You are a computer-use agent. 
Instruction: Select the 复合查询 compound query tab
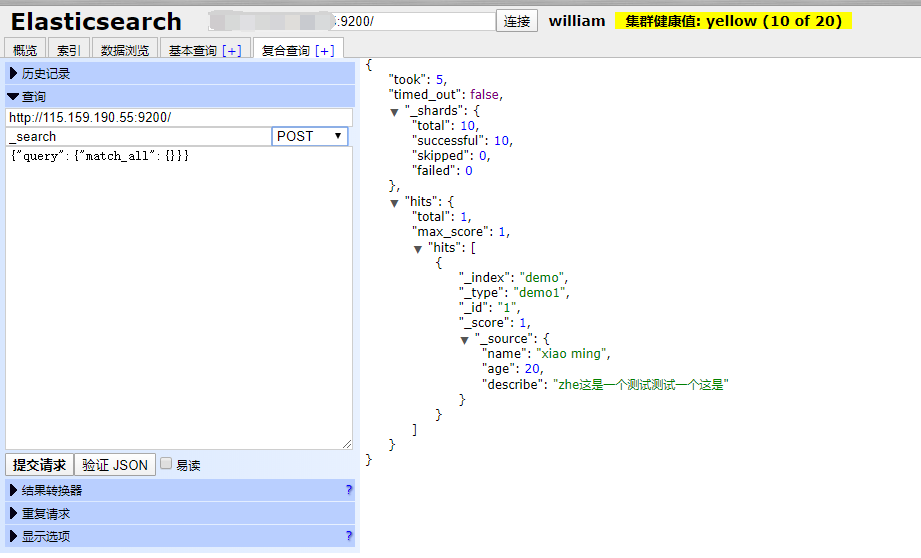285,51
